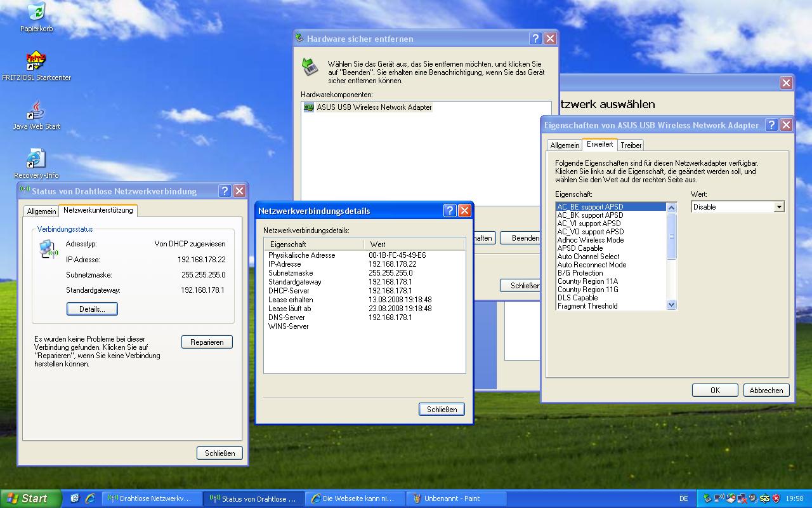Select B/G Protection property
This screenshot has height=508, width=812.
click(611, 273)
